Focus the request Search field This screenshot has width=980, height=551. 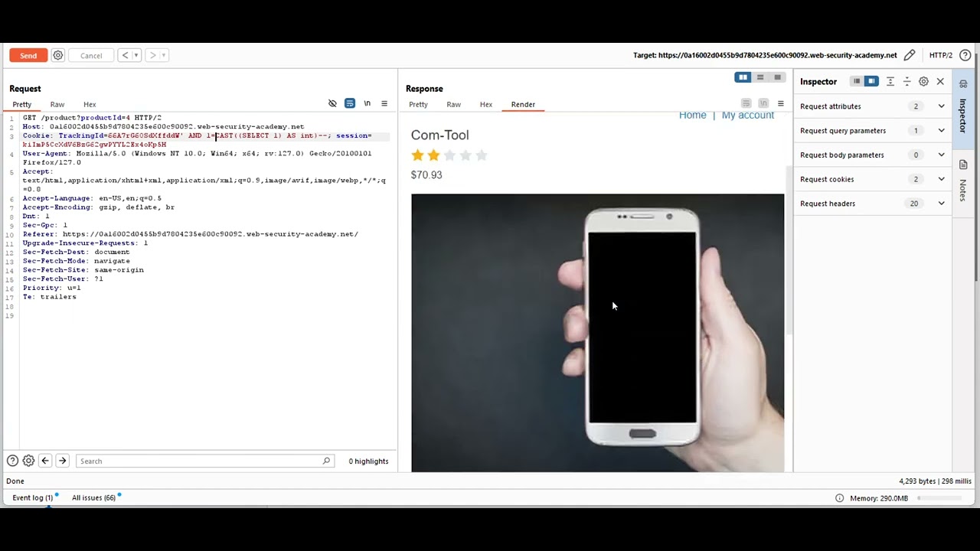(205, 461)
